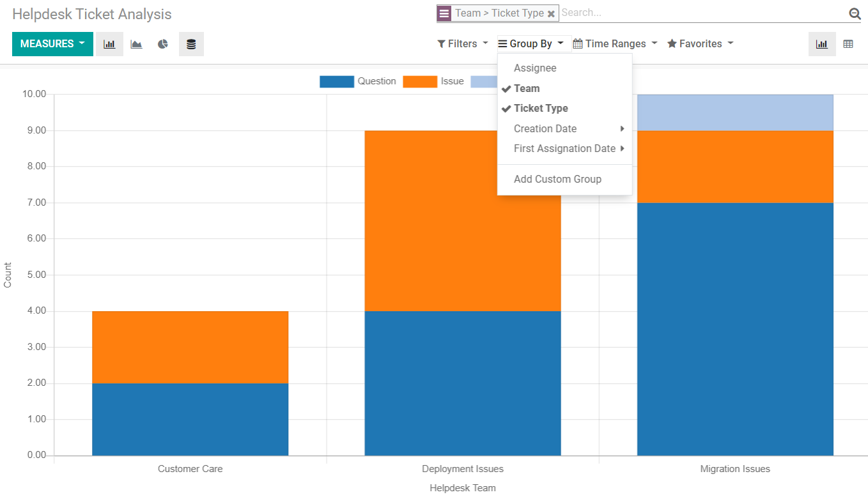Select the line chart visualization
Viewport: 868px width, 497px height.
(136, 43)
